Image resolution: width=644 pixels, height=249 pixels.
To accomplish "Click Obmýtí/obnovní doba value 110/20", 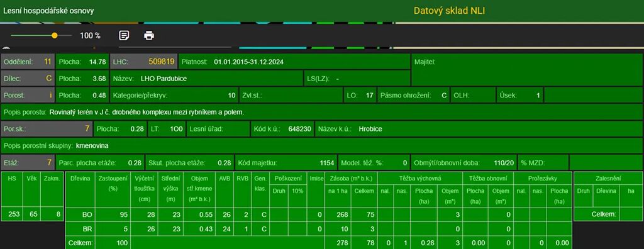I will pyautogui.click(x=504, y=163).
